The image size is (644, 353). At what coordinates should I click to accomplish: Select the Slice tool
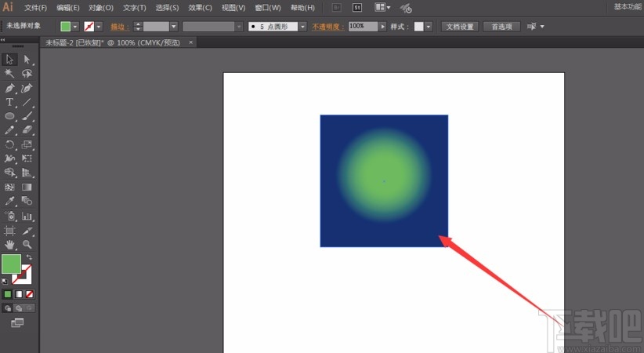pyautogui.click(x=27, y=231)
